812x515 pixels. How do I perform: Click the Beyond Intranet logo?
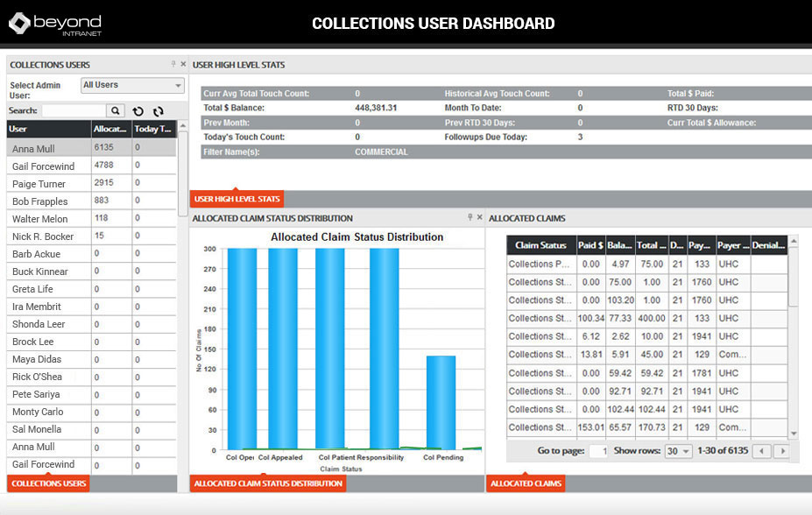(x=54, y=23)
